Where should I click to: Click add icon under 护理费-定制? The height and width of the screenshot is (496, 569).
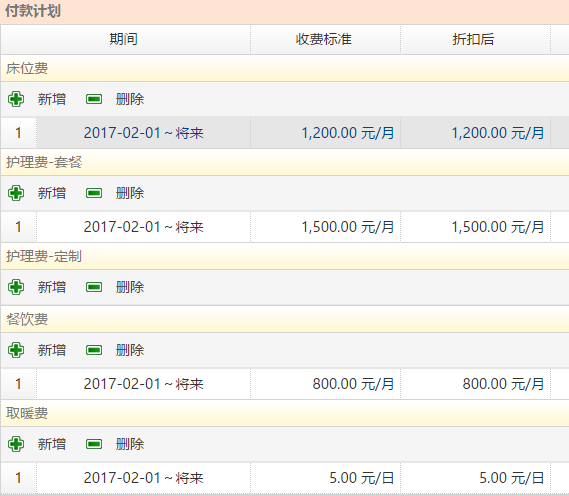click(16, 287)
